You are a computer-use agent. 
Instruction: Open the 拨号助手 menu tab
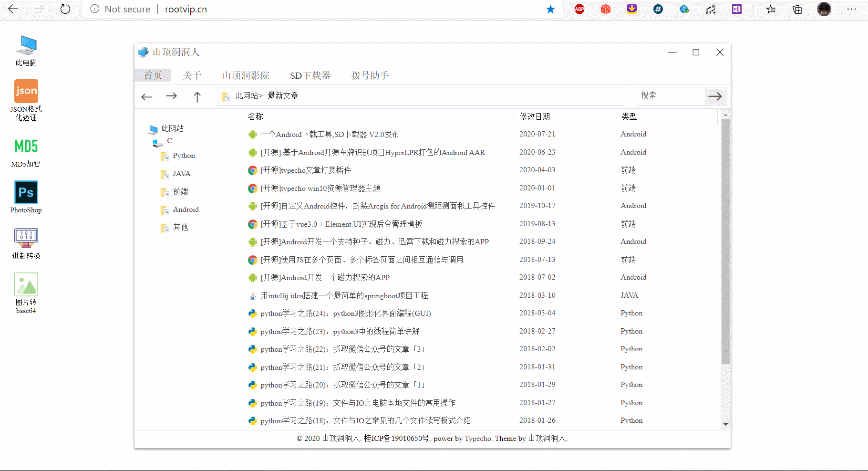coord(370,75)
